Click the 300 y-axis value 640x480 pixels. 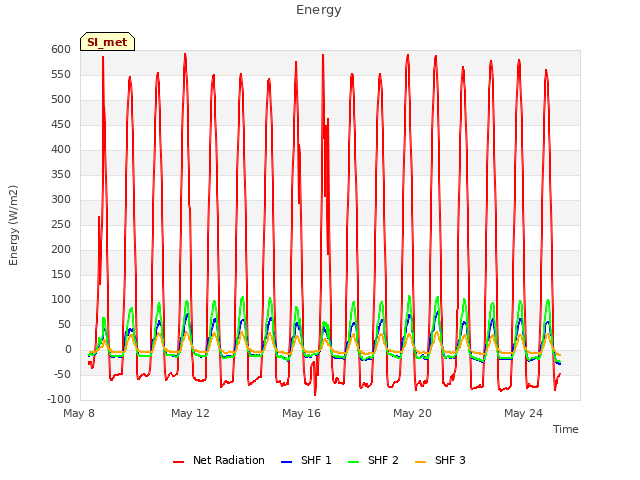(61, 200)
